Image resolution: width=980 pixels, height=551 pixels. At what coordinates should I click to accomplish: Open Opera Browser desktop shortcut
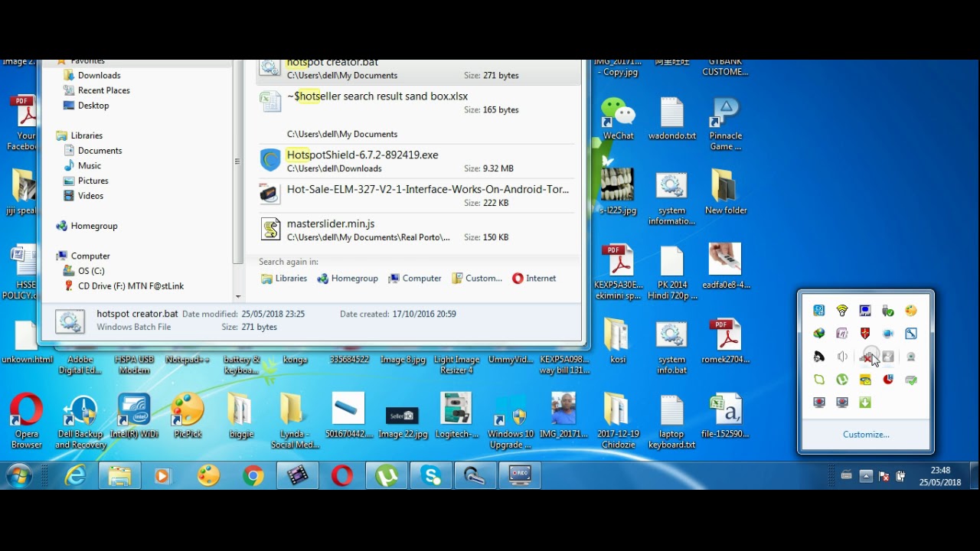26,421
